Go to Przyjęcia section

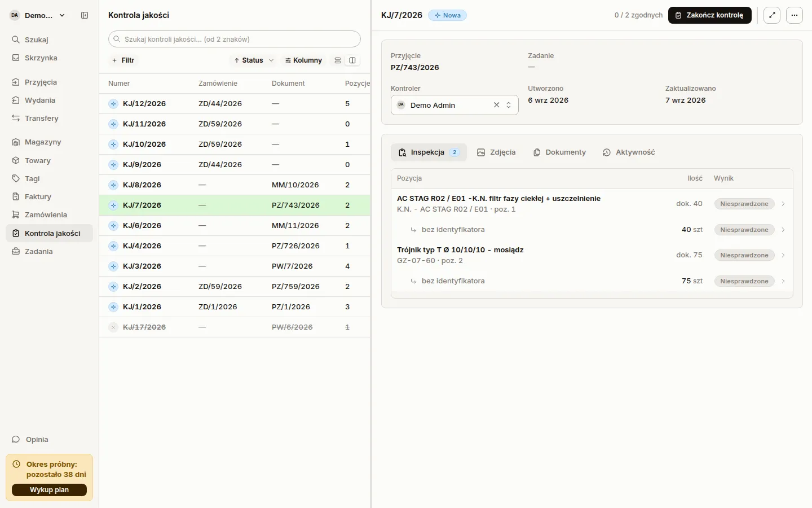(x=49, y=82)
